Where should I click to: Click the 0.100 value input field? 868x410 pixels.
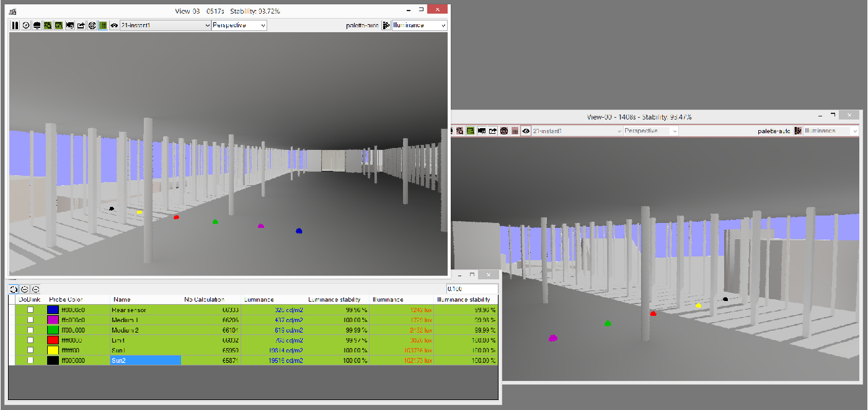pos(472,289)
